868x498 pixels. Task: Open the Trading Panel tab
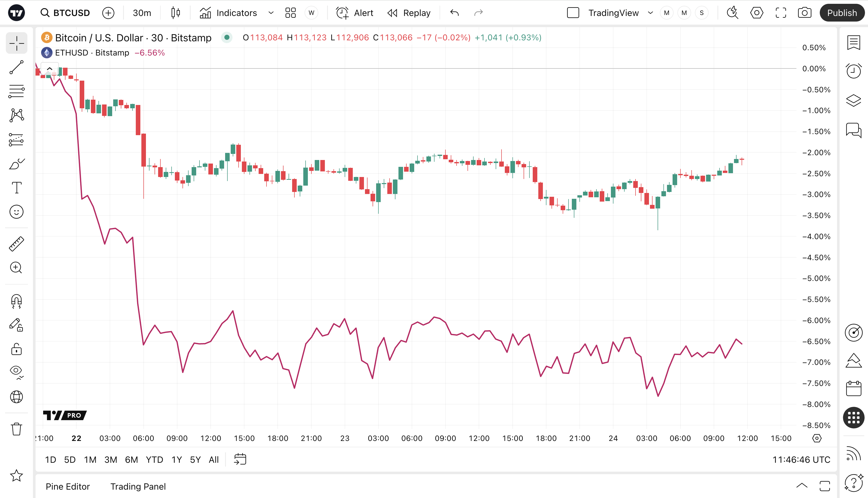(x=138, y=486)
